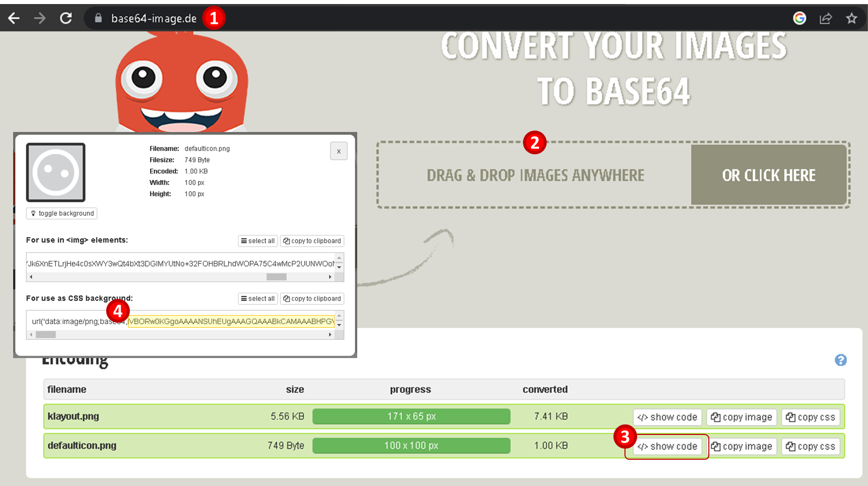The height and width of the screenshot is (486, 868).
Task: Copy img element code to clipboard
Action: pos(312,241)
